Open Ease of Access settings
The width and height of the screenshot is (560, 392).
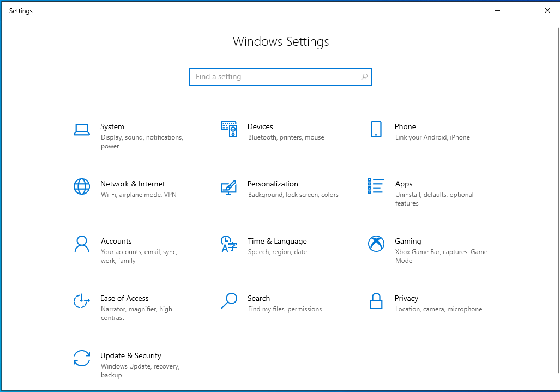click(x=124, y=298)
